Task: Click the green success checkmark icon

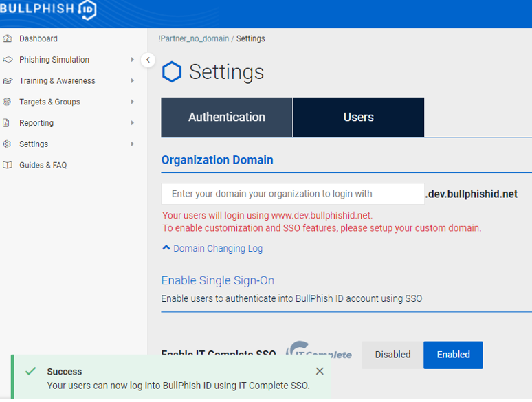Action: (x=30, y=371)
